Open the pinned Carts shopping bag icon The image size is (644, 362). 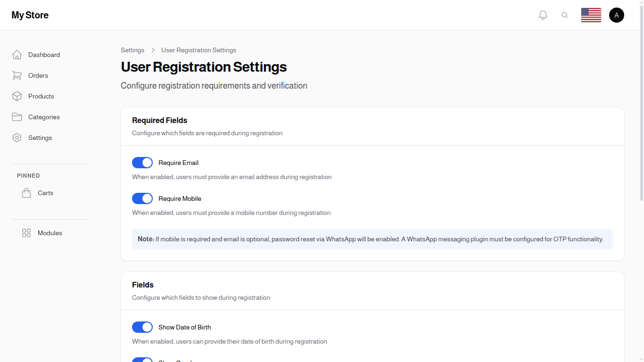point(26,192)
